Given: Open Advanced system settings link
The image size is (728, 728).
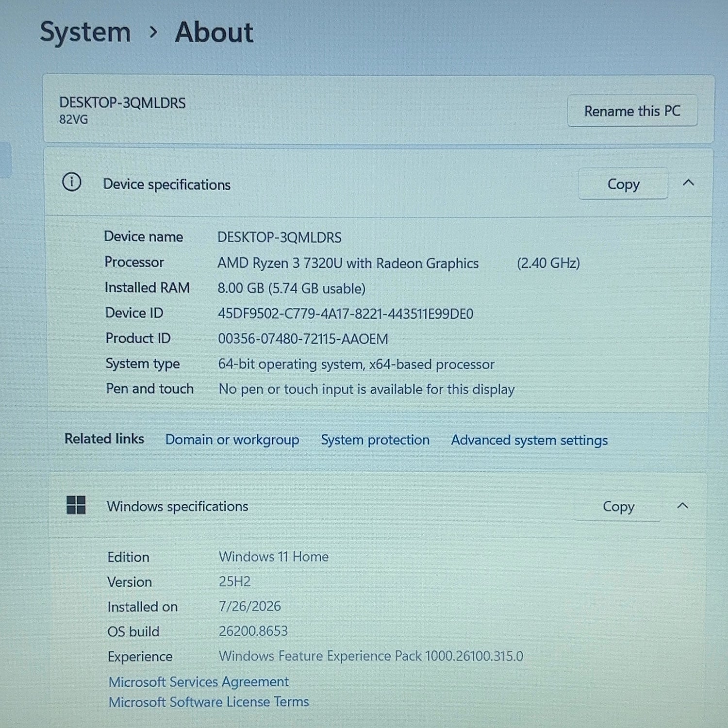Looking at the screenshot, I should click(529, 440).
